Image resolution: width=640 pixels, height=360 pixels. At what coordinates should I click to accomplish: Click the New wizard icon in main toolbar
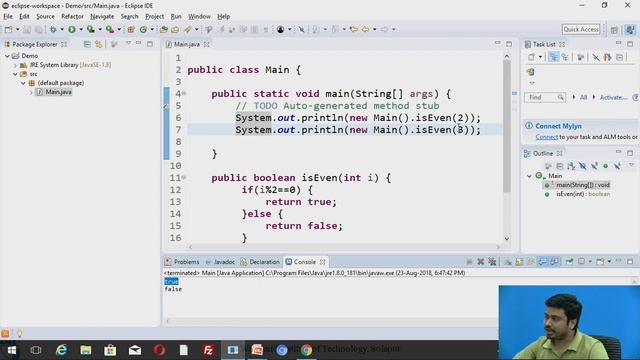(x=9, y=29)
